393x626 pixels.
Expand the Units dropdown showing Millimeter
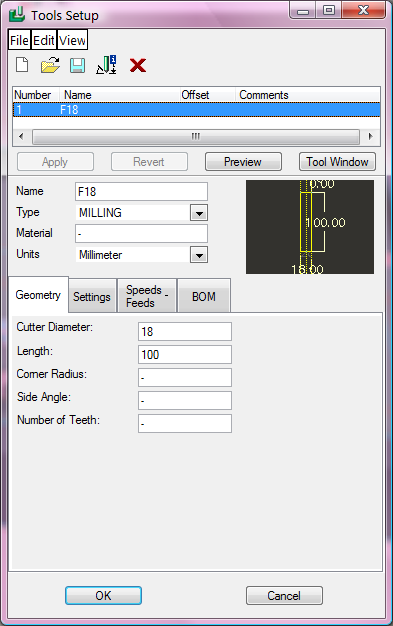click(199, 255)
